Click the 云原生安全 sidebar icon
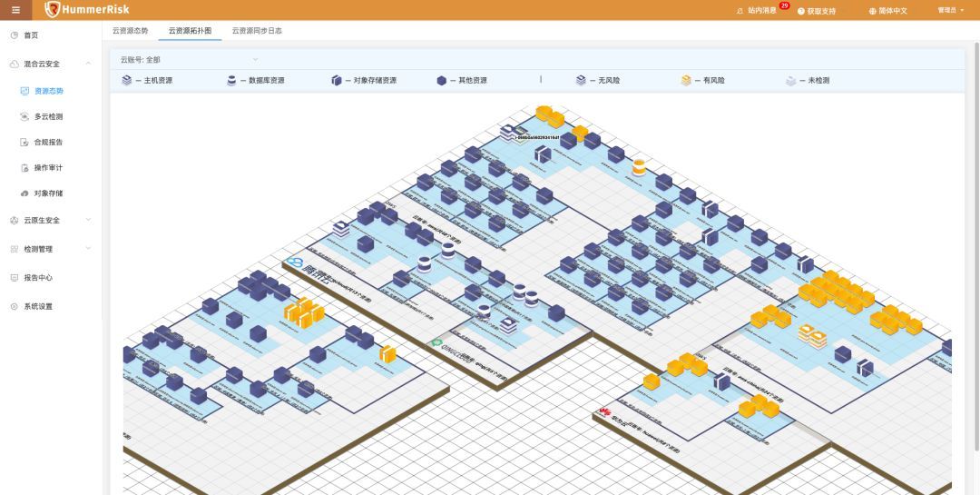 15,221
